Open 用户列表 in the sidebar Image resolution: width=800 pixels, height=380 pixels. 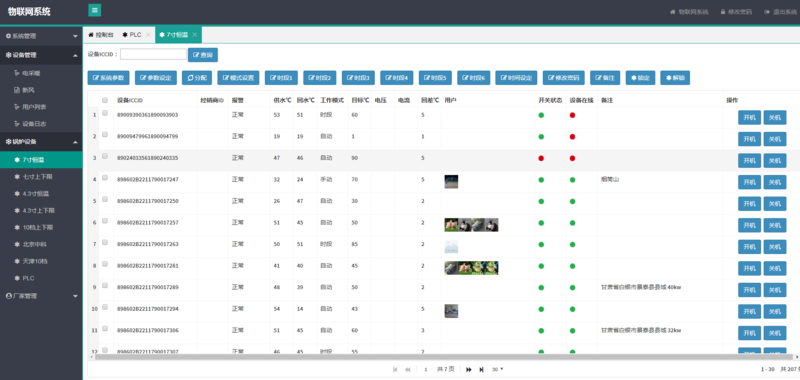41,107
